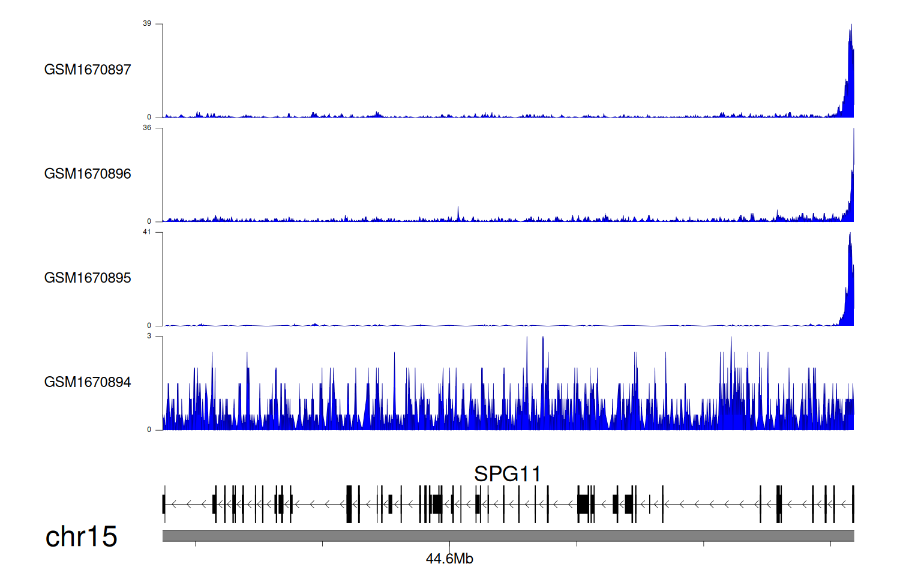The image size is (900, 588).
Task: Click the tick mark above 44.6Mb
Action: (x=449, y=544)
